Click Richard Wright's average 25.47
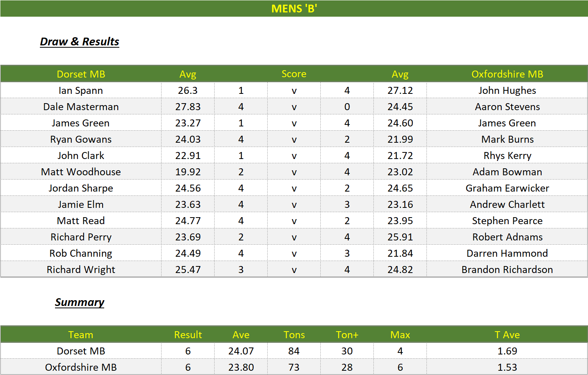Image resolution: width=588 pixels, height=375 pixels. point(188,270)
